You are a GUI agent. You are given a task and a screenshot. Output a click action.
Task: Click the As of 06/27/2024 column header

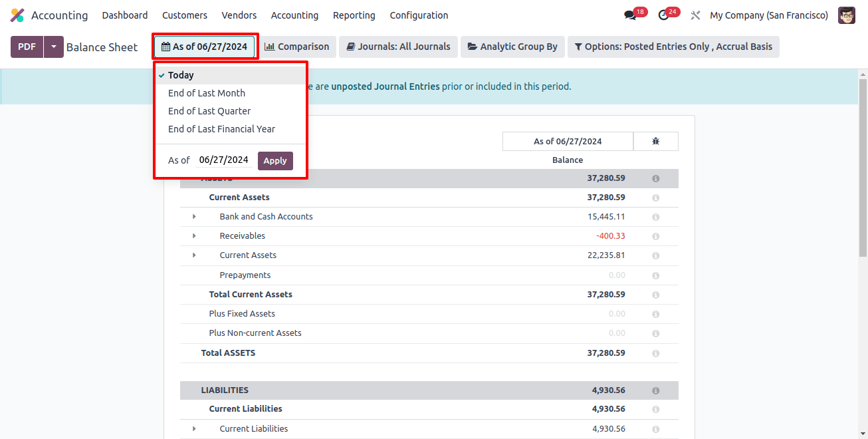[568, 141]
